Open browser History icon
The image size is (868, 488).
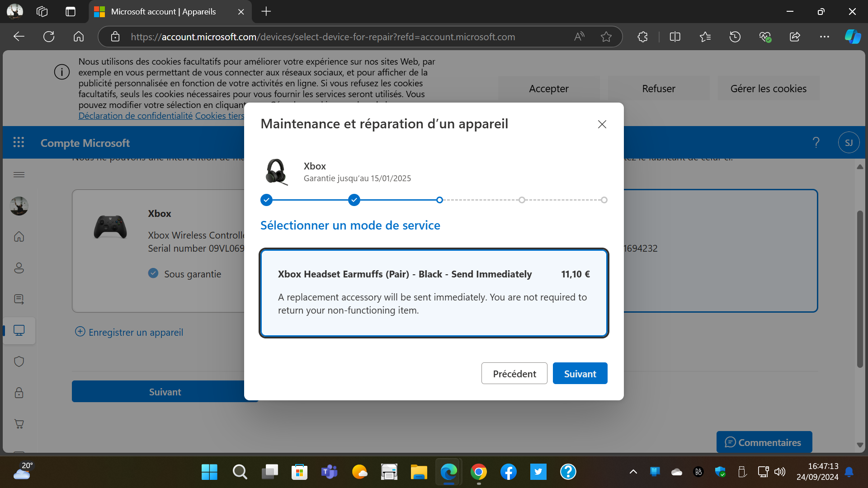(x=735, y=37)
